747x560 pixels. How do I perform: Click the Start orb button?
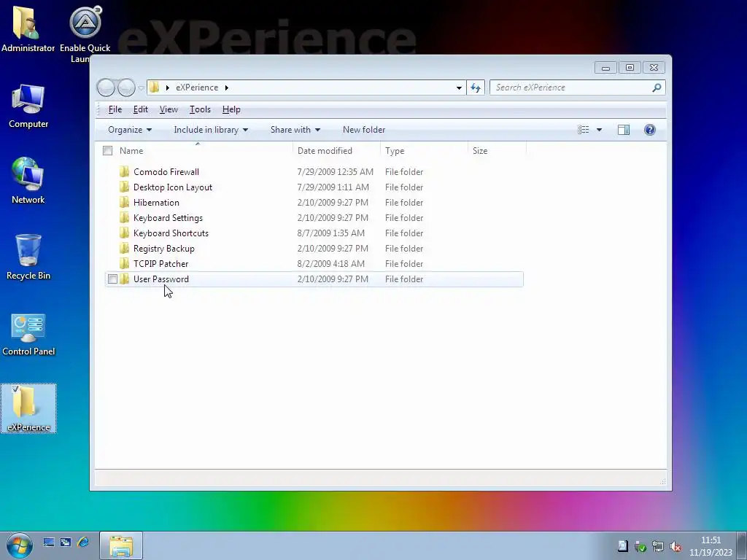pyautogui.click(x=19, y=545)
